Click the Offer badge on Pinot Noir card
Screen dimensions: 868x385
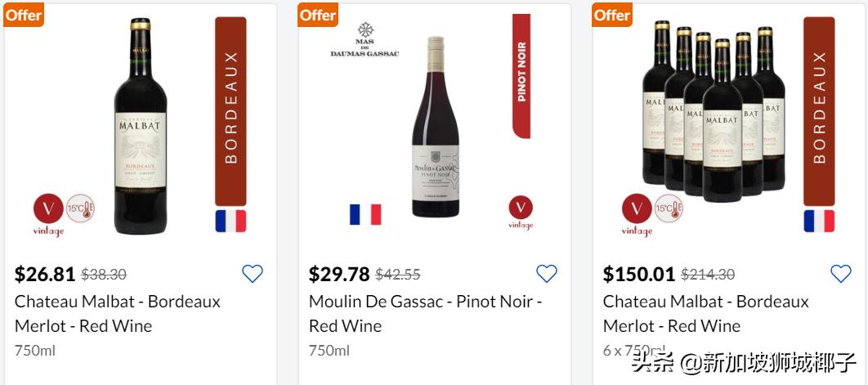pyautogui.click(x=318, y=14)
